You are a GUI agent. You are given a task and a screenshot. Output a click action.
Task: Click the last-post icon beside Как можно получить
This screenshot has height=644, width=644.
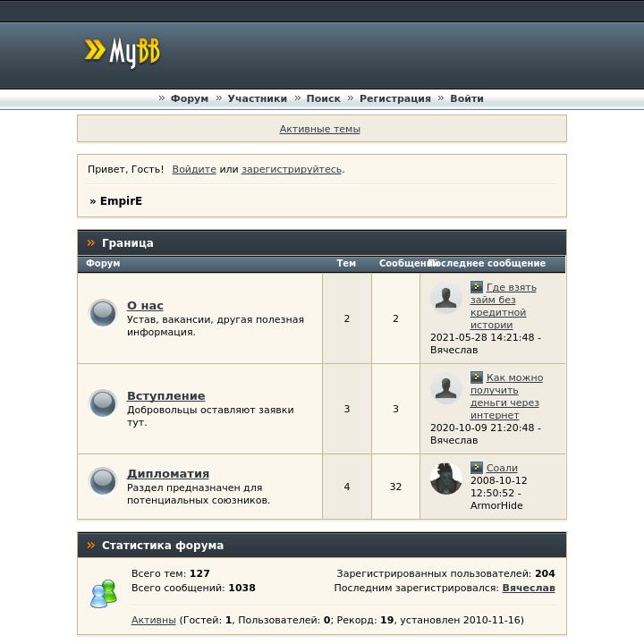[477, 377]
